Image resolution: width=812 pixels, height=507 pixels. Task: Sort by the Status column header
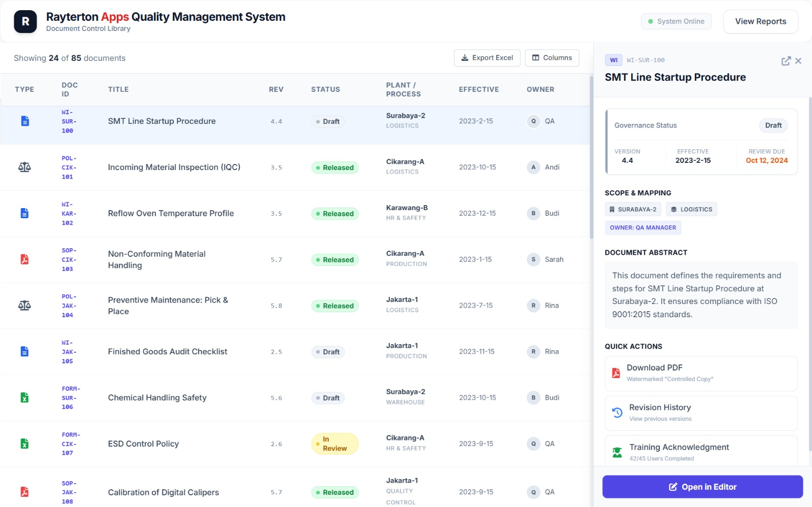325,89
